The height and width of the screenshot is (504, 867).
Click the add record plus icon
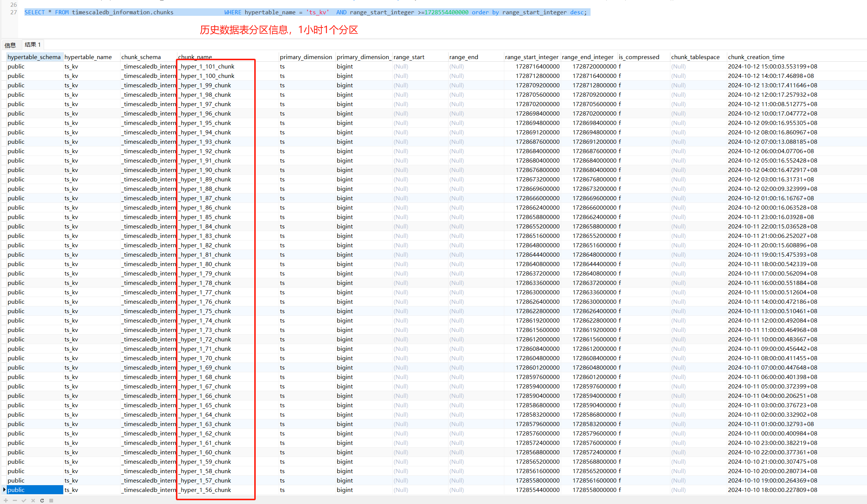point(6,500)
